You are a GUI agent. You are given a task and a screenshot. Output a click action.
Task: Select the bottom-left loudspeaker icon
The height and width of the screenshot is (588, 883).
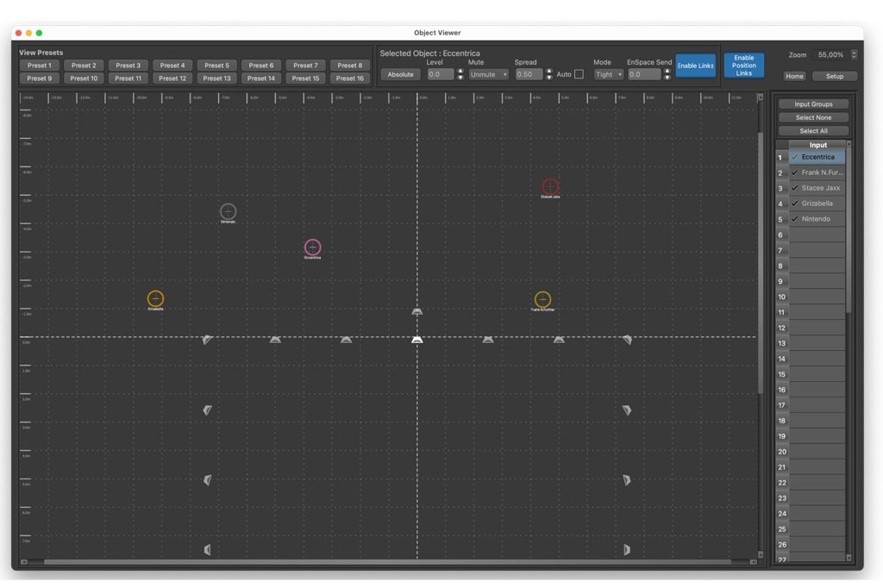point(207,549)
